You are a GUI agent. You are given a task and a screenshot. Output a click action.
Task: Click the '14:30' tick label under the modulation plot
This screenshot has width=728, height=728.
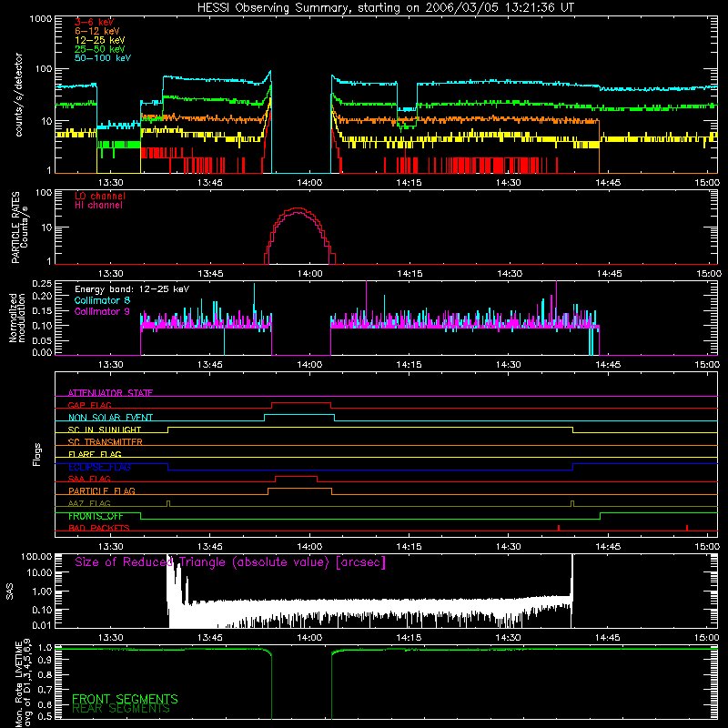point(509,365)
